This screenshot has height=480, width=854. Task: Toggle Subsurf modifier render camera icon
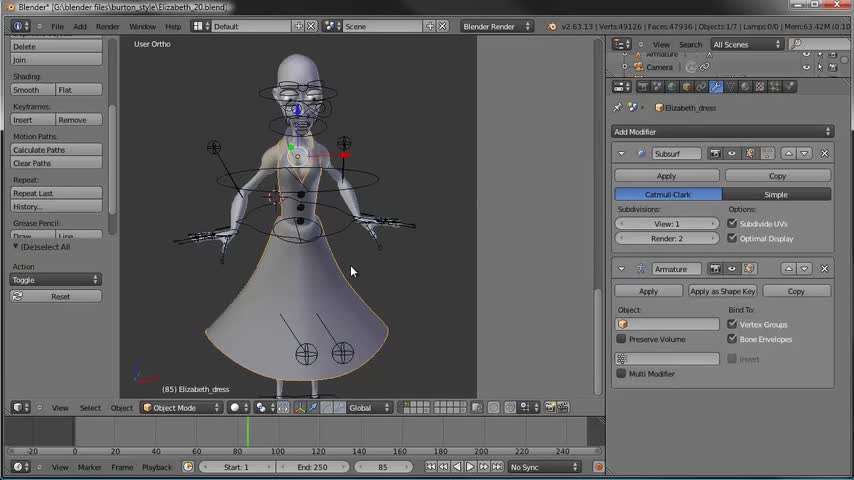pyautogui.click(x=715, y=154)
